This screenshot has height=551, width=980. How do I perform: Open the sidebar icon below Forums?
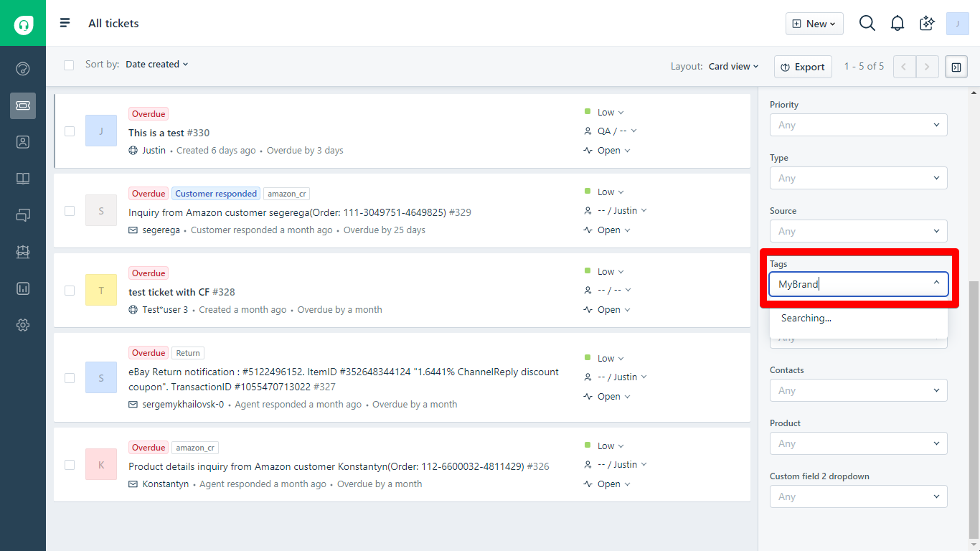point(23,252)
